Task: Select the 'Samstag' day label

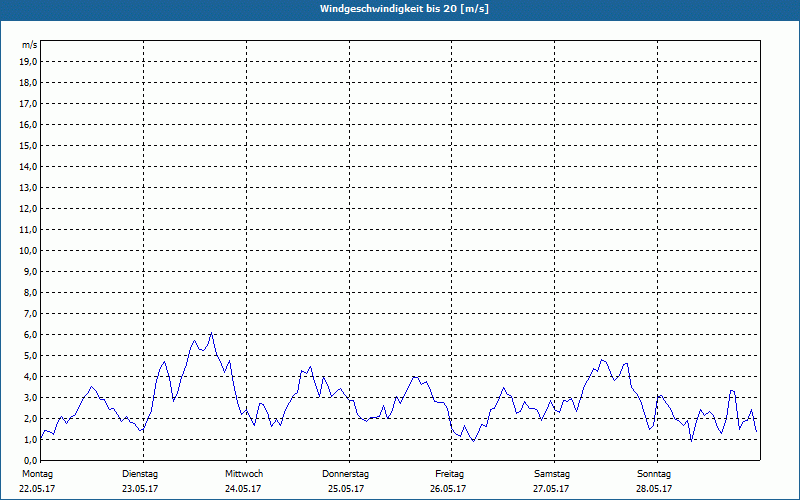Action: 552,474
